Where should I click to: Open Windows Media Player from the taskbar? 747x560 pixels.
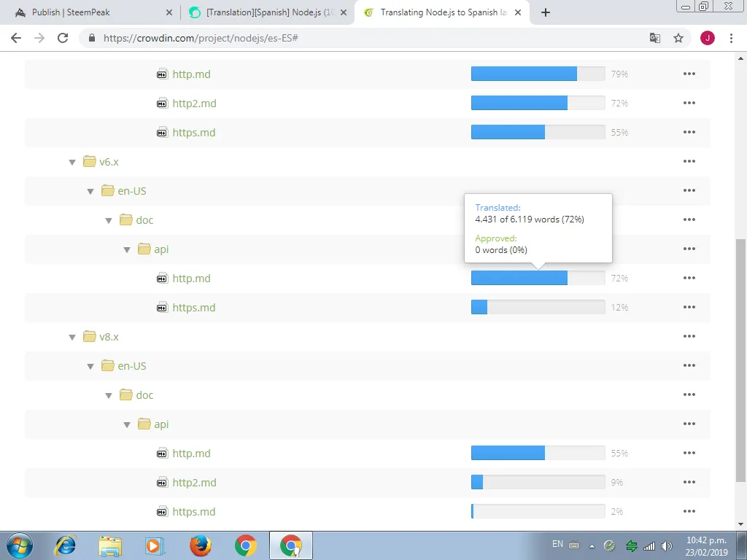pyautogui.click(x=154, y=545)
